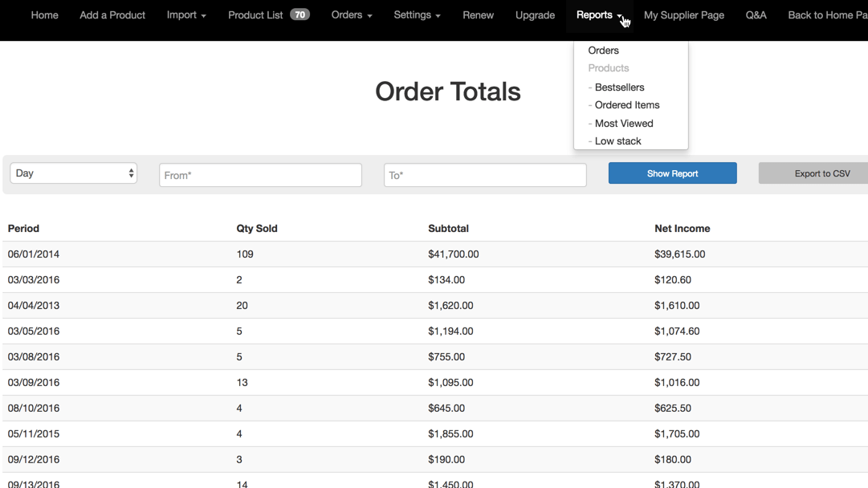
Task: Open the Day period selector
Action: [x=73, y=173]
